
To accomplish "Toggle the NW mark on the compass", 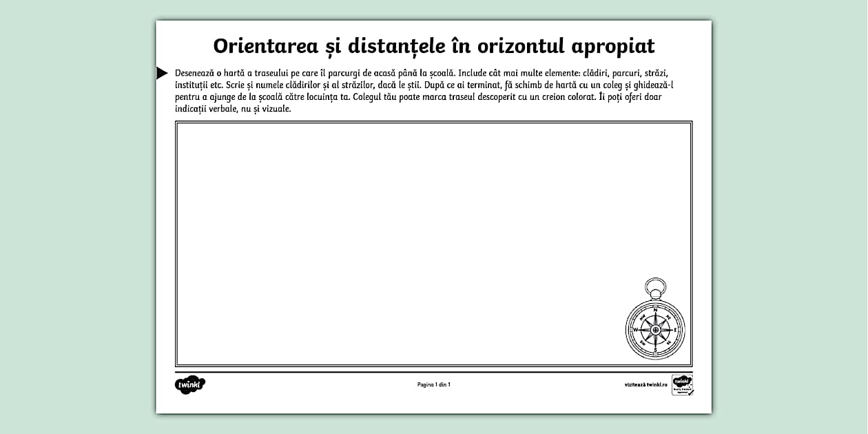I will pos(643,317).
